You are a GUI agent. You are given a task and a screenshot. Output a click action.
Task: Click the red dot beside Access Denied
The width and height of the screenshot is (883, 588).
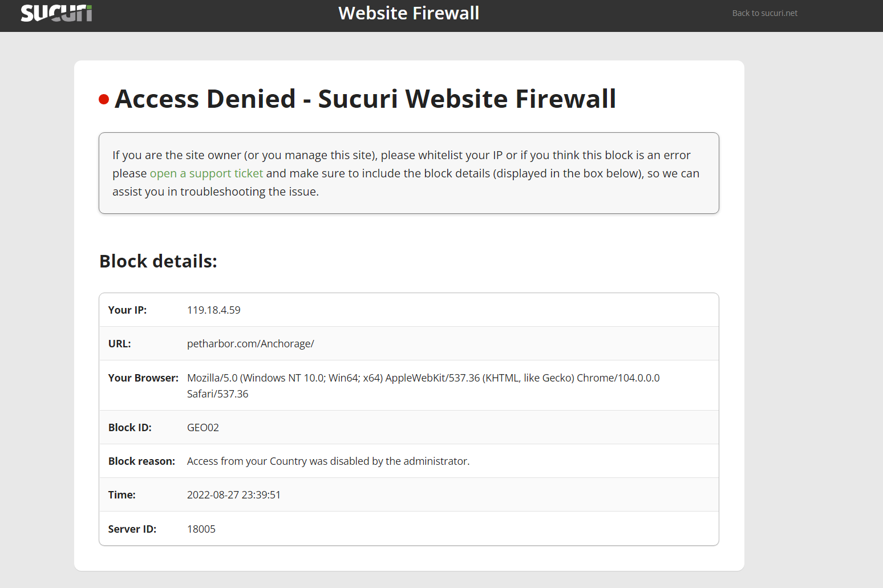(104, 100)
